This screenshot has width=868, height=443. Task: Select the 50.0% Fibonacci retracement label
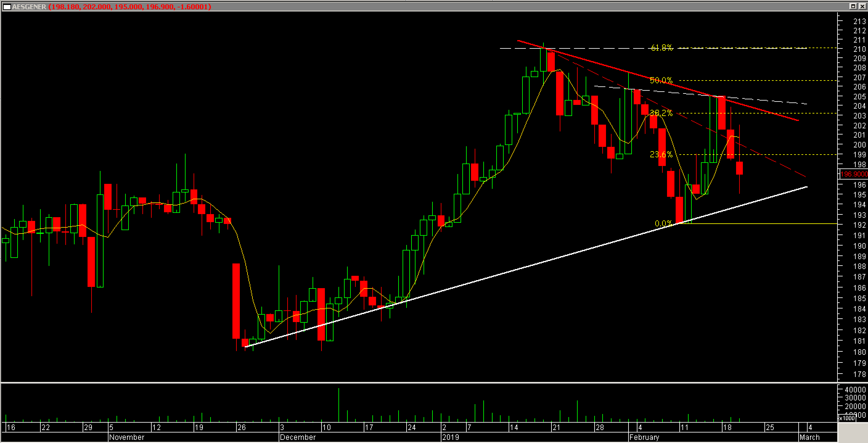pyautogui.click(x=661, y=80)
